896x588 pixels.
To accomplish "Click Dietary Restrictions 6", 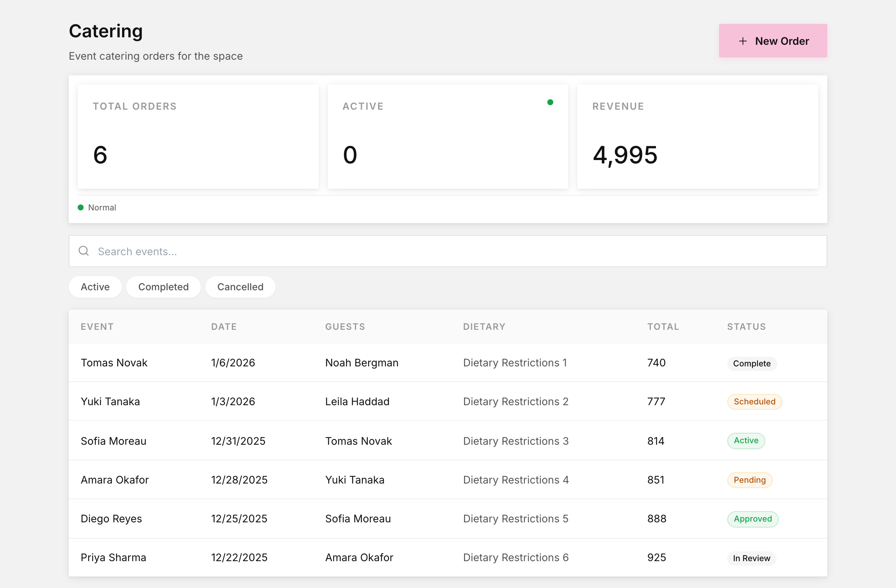I will coord(516,557).
